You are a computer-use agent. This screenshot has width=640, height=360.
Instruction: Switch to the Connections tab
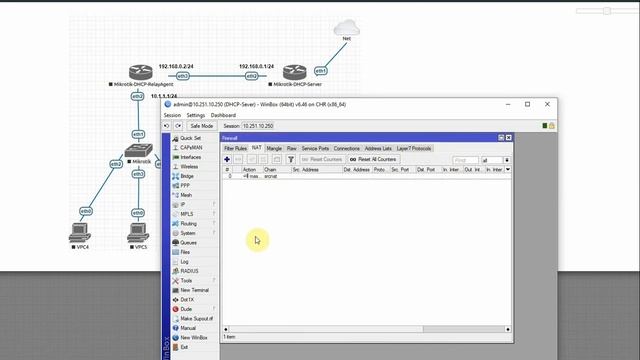347,149
